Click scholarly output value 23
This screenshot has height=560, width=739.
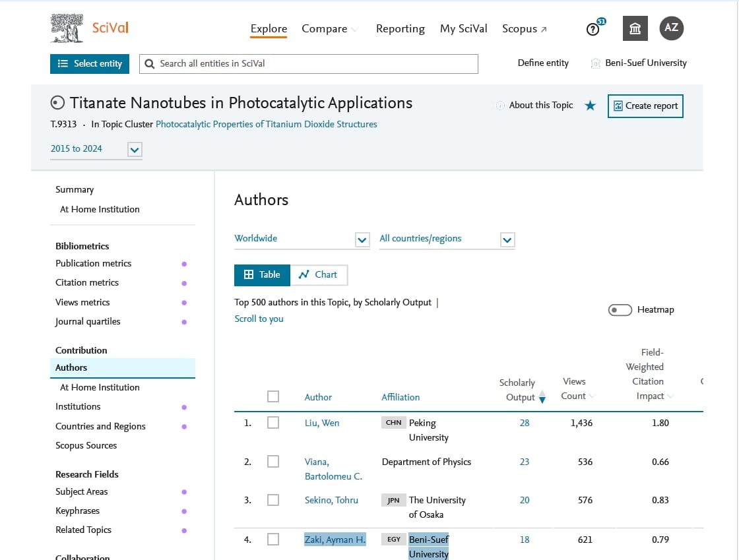pyautogui.click(x=525, y=462)
